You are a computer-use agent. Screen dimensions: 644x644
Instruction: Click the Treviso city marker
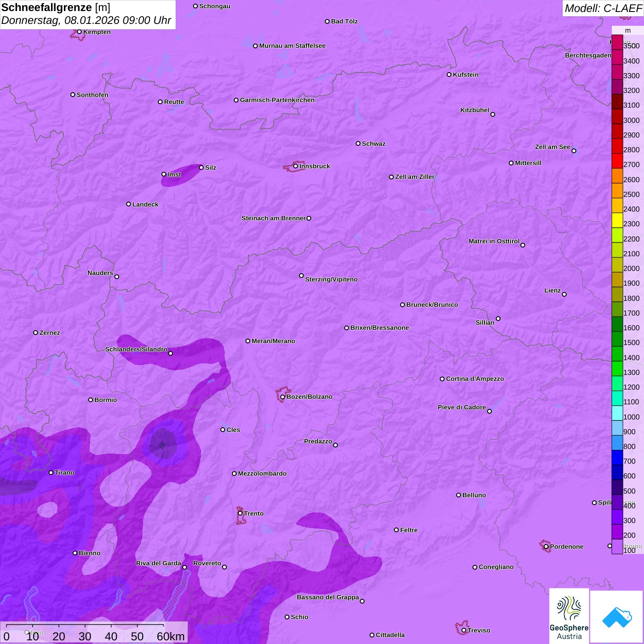pyautogui.click(x=464, y=630)
